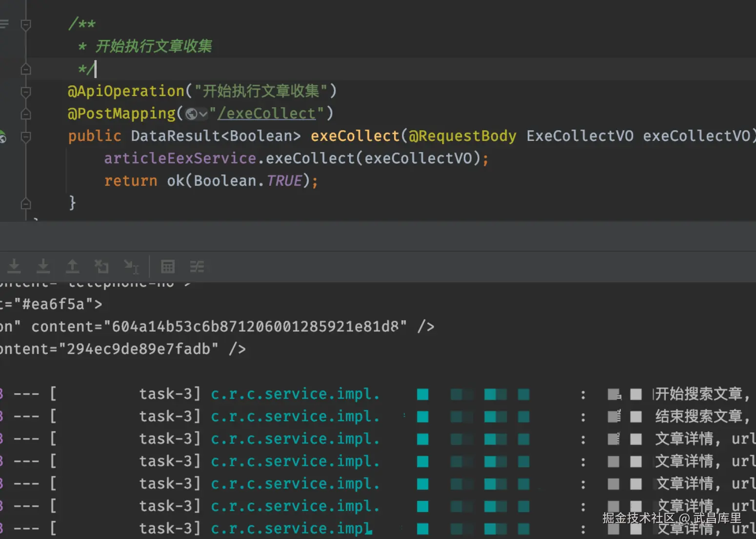Toggle rendered doc comment gutter icon
Image resolution: width=756 pixels, height=539 pixels.
(x=4, y=23)
